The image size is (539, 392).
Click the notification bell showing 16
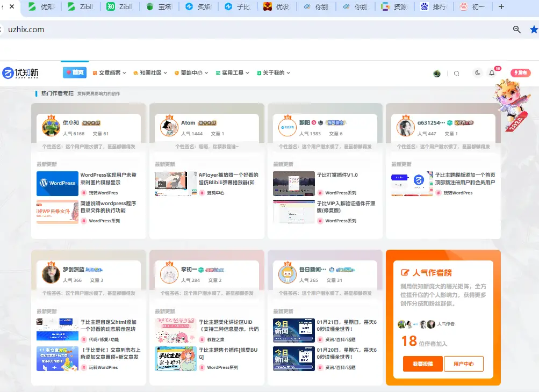click(x=492, y=72)
